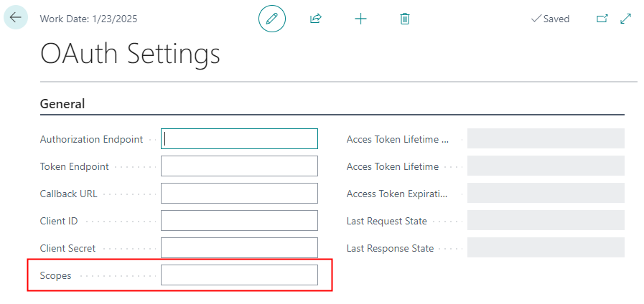This screenshot has height=304, width=644.
Task: Click the Last Response State field
Action: click(x=546, y=248)
